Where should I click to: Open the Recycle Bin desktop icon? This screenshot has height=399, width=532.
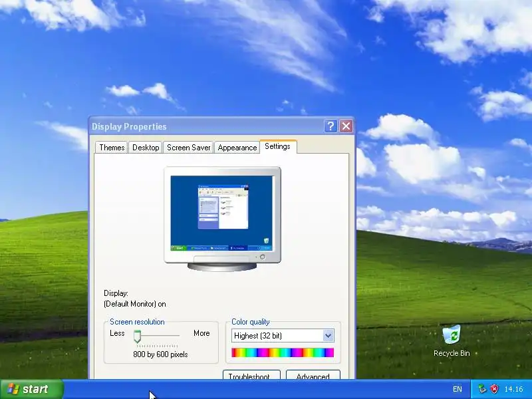pos(452,340)
